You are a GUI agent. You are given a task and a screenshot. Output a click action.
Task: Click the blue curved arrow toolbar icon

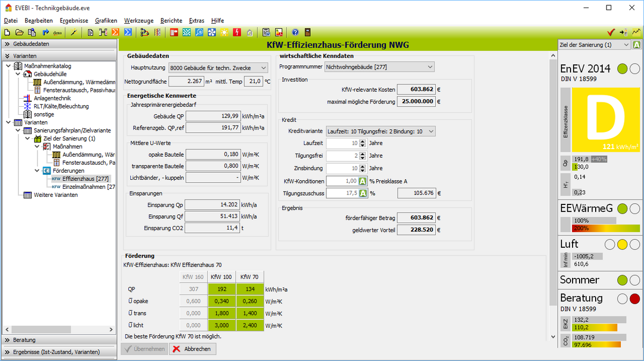point(45,32)
